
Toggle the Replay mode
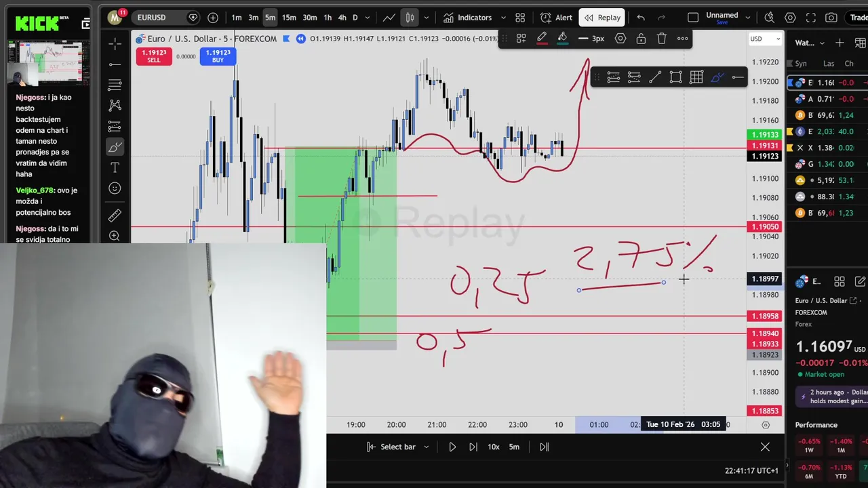602,18
